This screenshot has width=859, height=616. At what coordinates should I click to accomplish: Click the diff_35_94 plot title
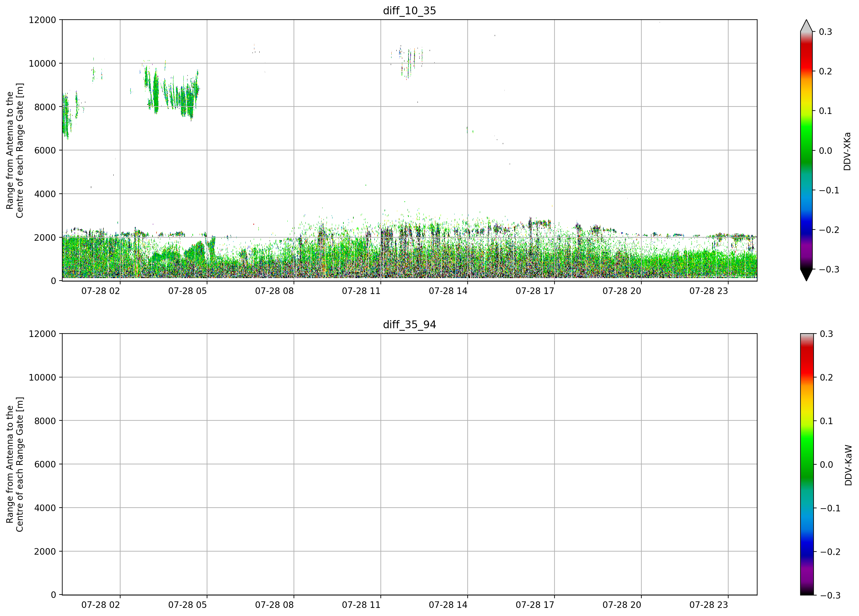(409, 325)
